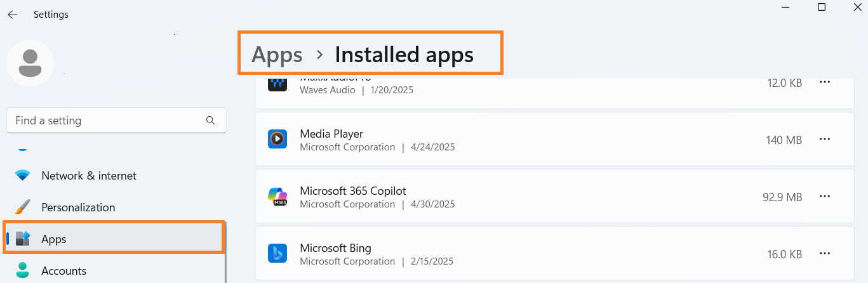Click the Network & internet wifi icon
Screen dimensions: 868x283
pyautogui.click(x=23, y=176)
